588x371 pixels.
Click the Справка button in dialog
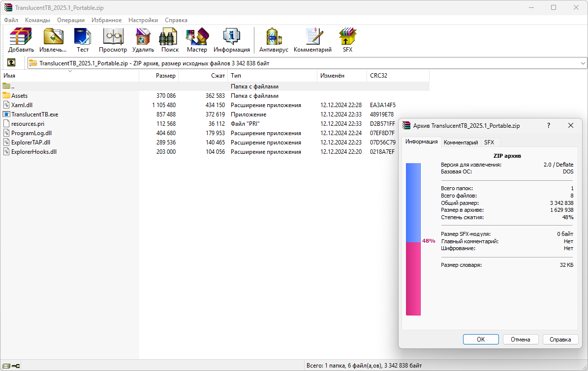click(x=560, y=339)
